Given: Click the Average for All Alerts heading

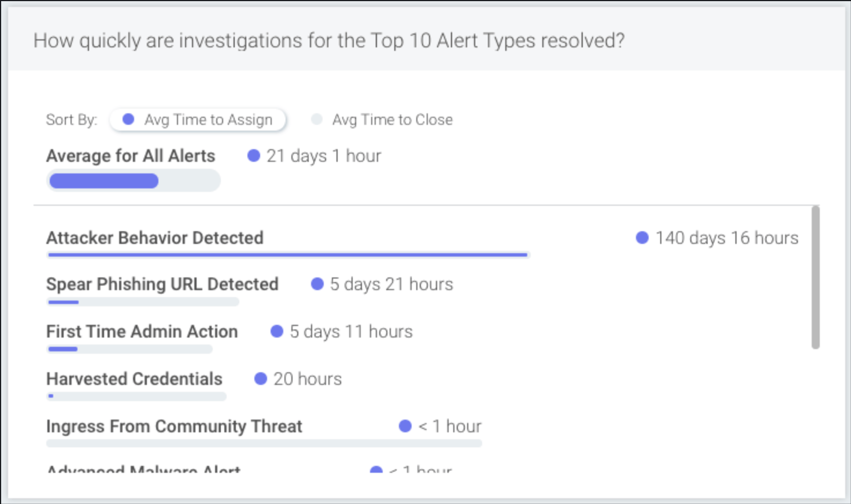Looking at the screenshot, I should [x=131, y=155].
